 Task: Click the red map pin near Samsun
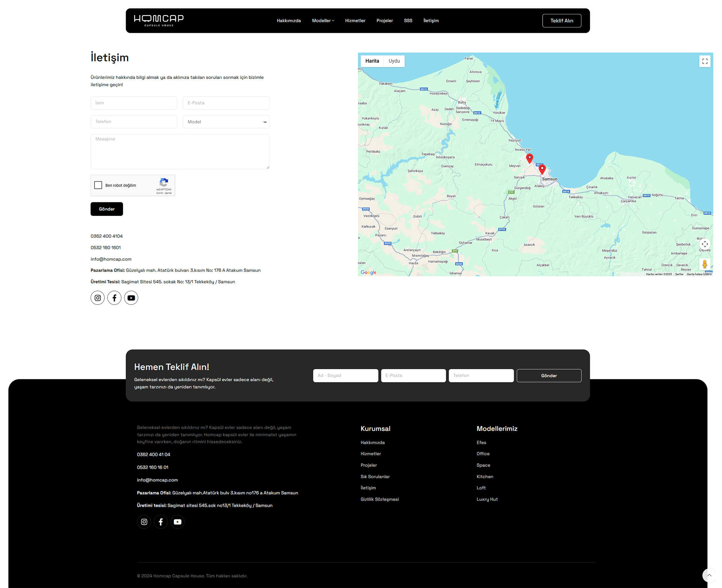542,169
